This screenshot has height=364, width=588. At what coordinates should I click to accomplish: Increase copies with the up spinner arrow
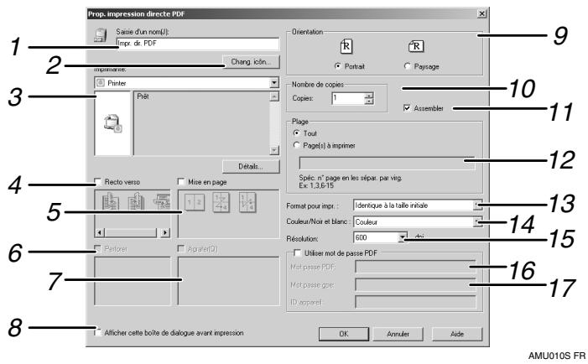point(369,96)
